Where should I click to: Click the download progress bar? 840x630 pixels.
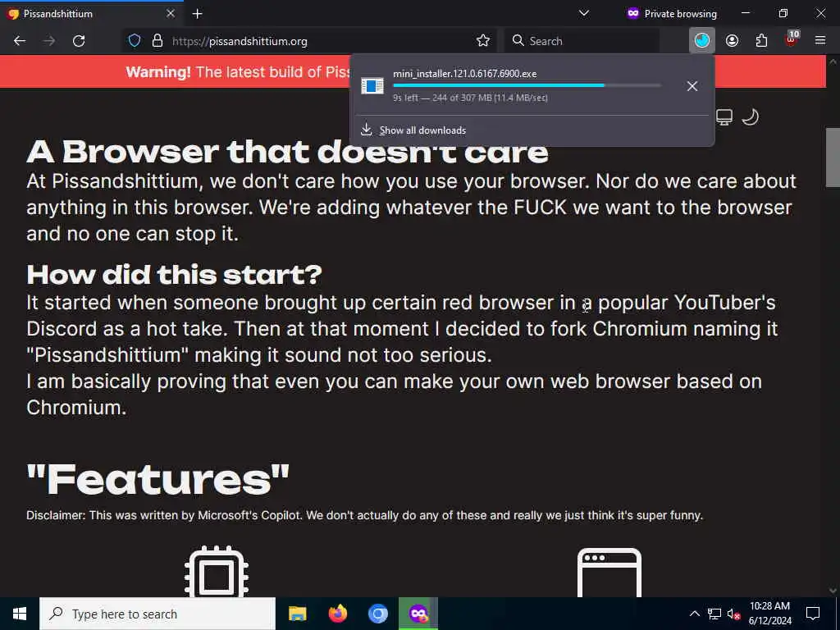[x=527, y=85]
